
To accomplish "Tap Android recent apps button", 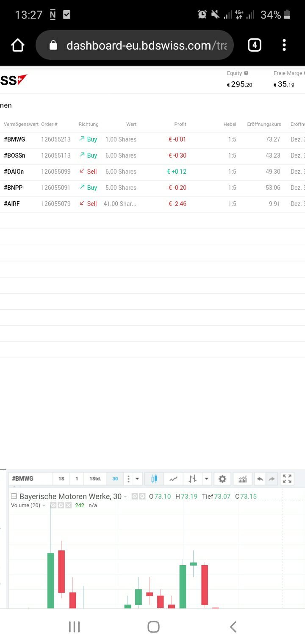I will coord(74,627).
